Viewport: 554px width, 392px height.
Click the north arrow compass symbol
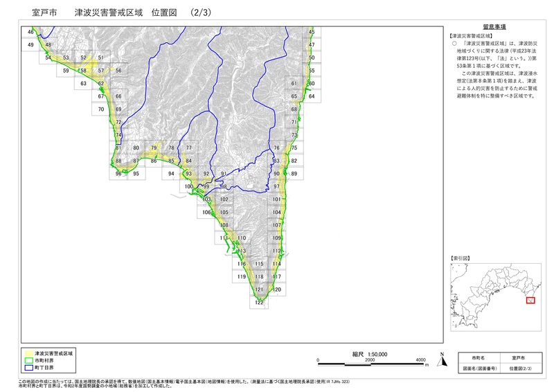(442, 358)
